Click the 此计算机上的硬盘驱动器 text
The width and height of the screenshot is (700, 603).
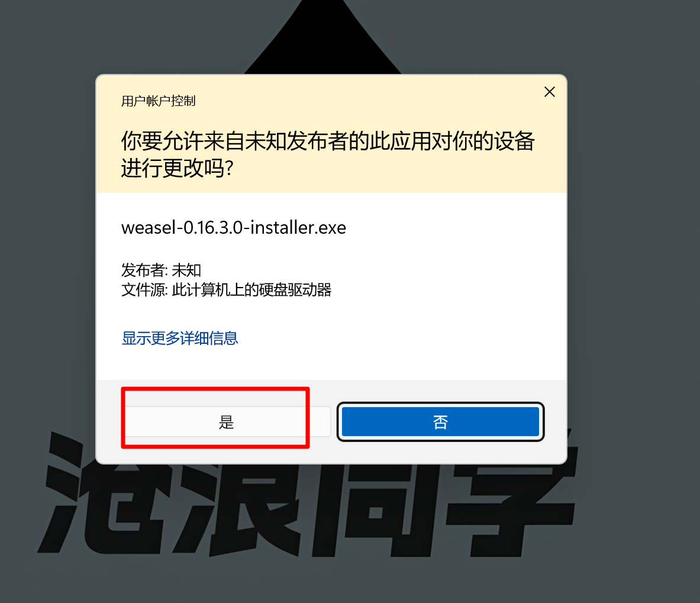pyautogui.click(x=252, y=290)
